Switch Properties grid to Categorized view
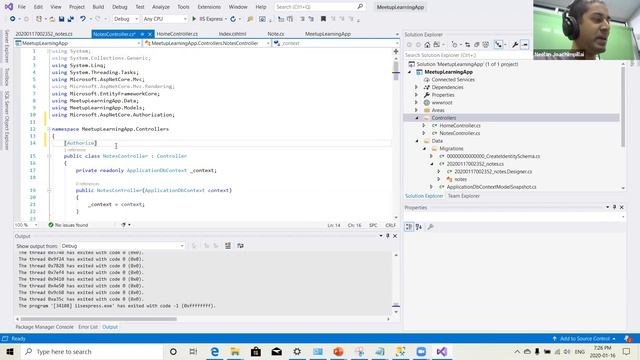 tap(409, 227)
